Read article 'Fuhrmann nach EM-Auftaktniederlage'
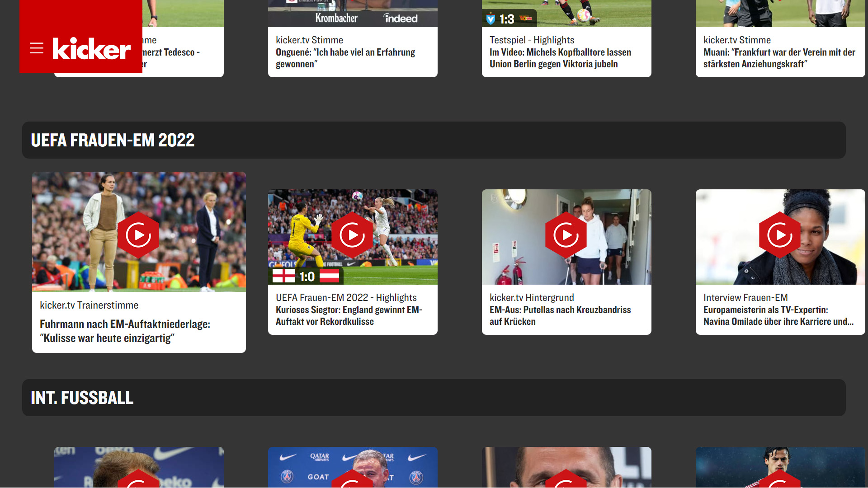The width and height of the screenshot is (868, 488). [x=125, y=331]
